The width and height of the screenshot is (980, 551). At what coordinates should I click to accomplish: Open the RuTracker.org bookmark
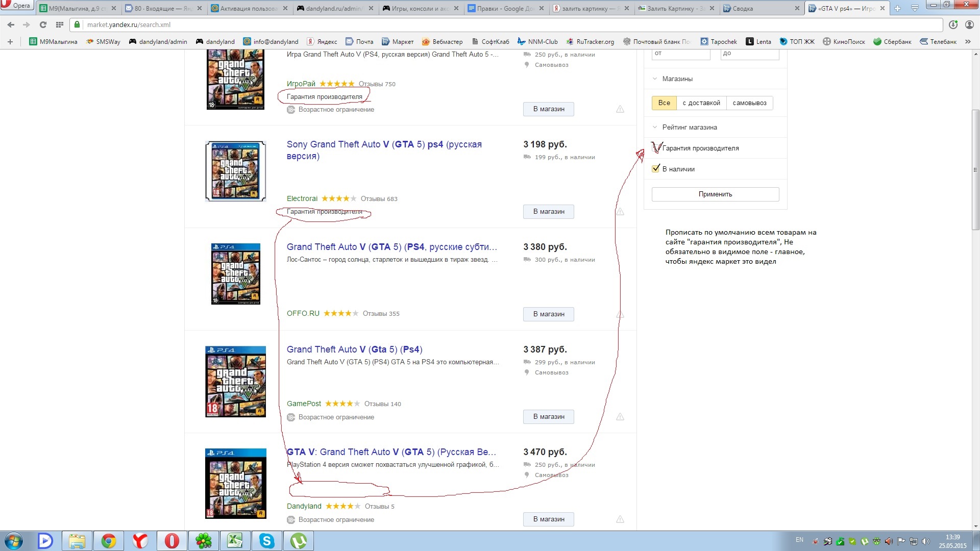click(x=590, y=42)
